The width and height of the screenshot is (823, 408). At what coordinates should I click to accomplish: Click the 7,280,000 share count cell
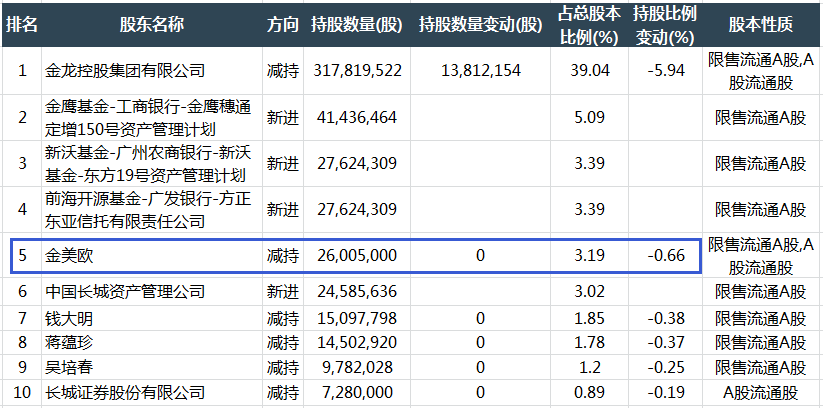[357, 392]
